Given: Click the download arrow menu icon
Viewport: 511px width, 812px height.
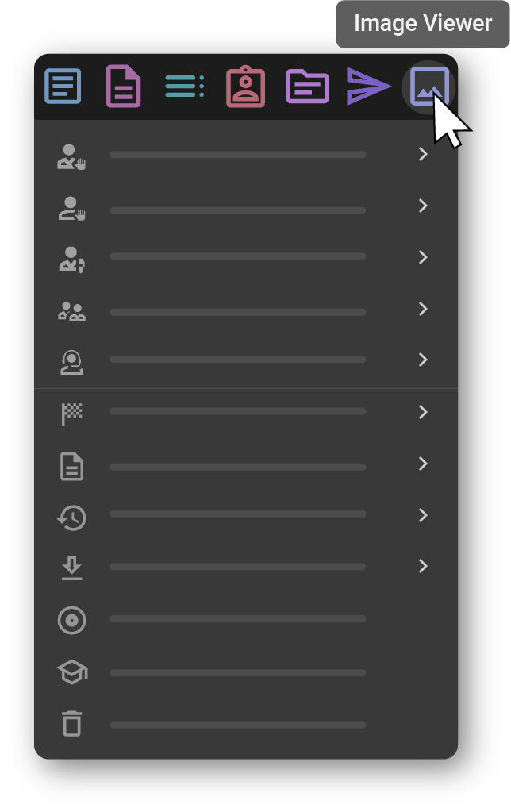Looking at the screenshot, I should [72, 568].
